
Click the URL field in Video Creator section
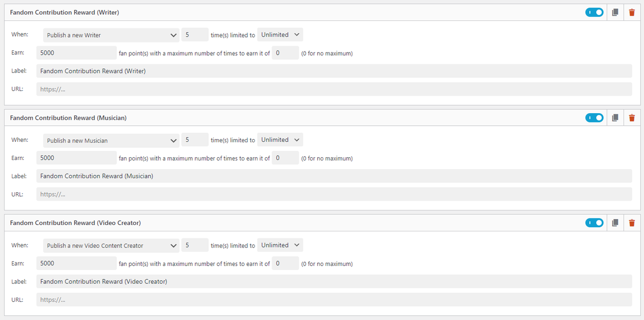334,300
